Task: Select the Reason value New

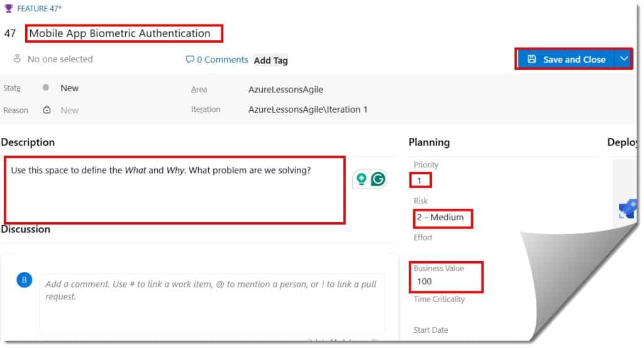Action: (x=69, y=111)
